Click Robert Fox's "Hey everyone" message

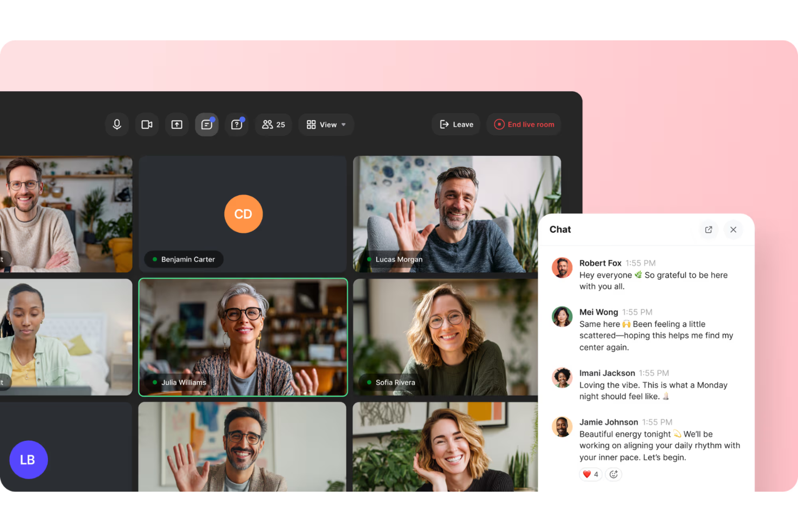pos(653,281)
